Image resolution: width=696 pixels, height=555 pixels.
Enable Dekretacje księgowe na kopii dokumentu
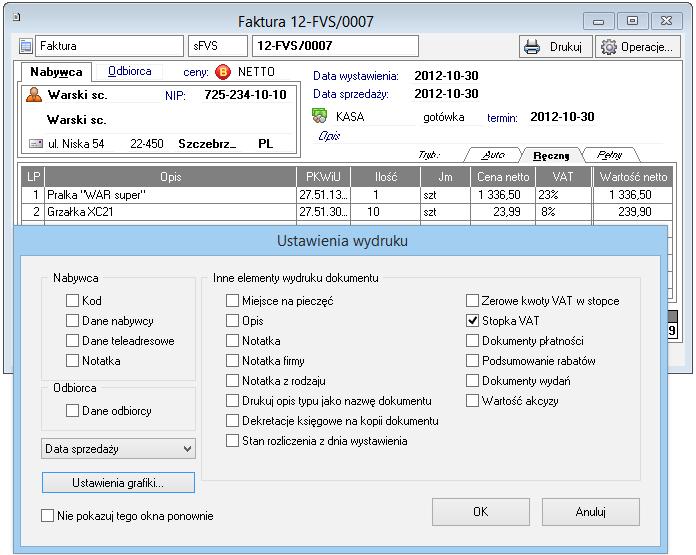[232, 420]
